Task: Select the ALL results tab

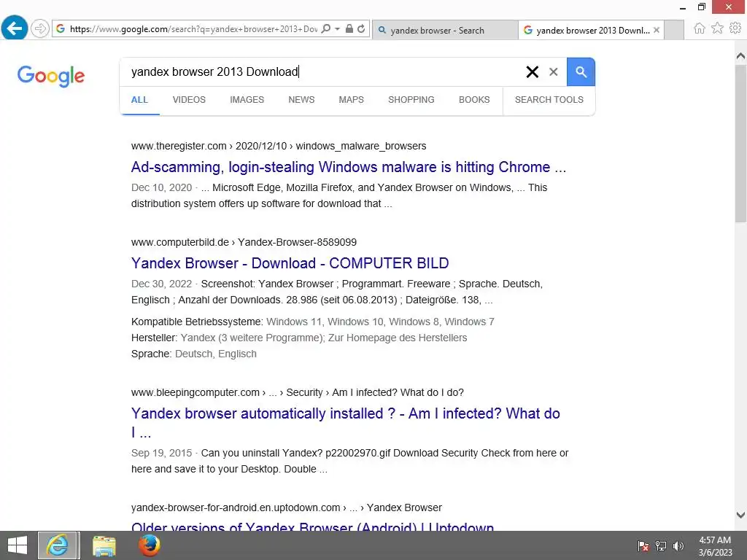Action: coord(139,100)
